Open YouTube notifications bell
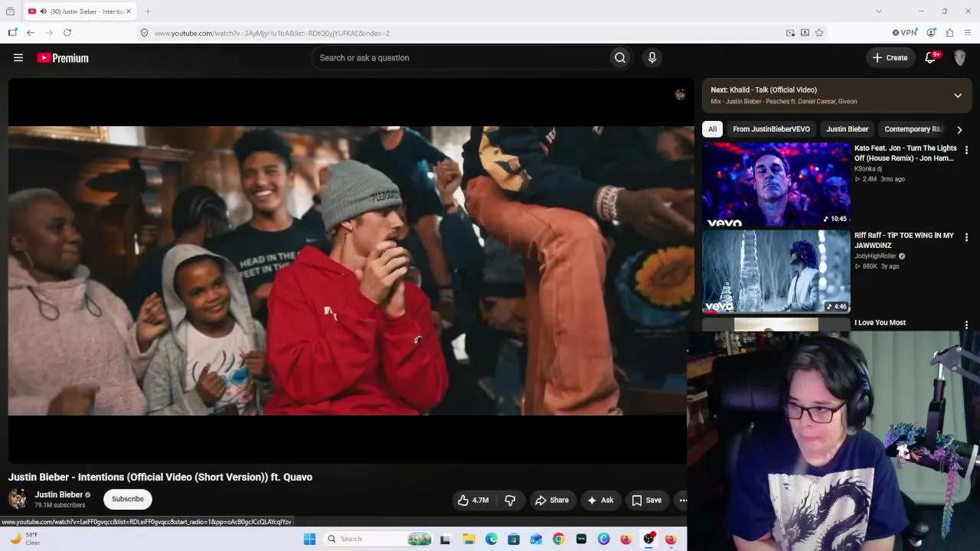Image resolution: width=980 pixels, height=551 pixels. click(x=931, y=57)
